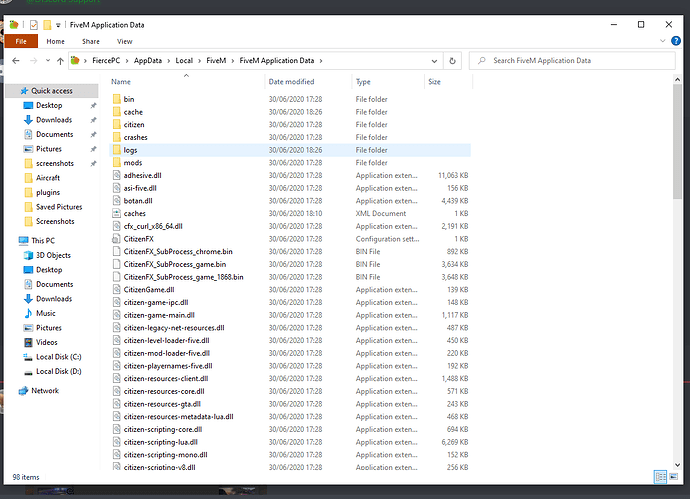Viewport: 690px width, 499px height.
Task: Click the file list vertical scrollbar
Action: [x=677, y=142]
